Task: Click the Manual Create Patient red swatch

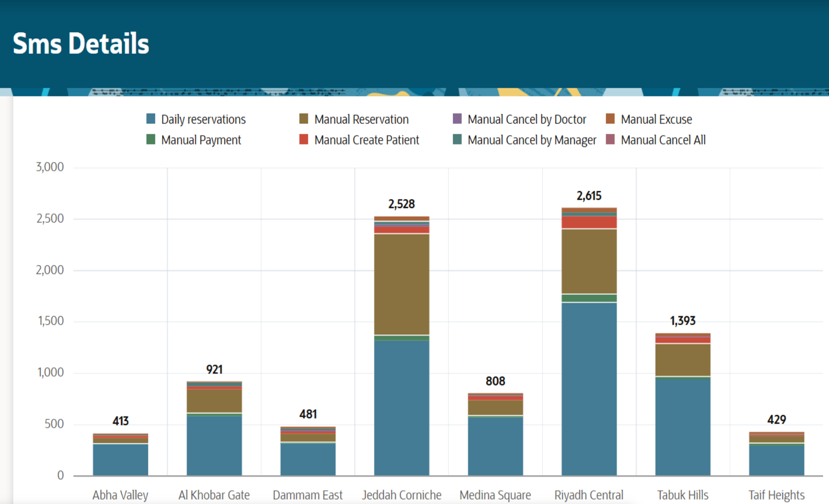Action: [304, 139]
